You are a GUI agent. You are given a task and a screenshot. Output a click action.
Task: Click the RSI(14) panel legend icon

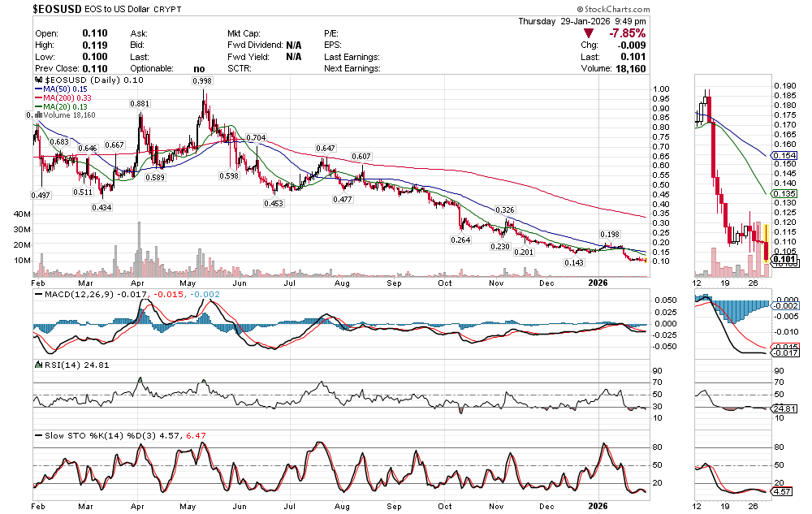[38, 365]
